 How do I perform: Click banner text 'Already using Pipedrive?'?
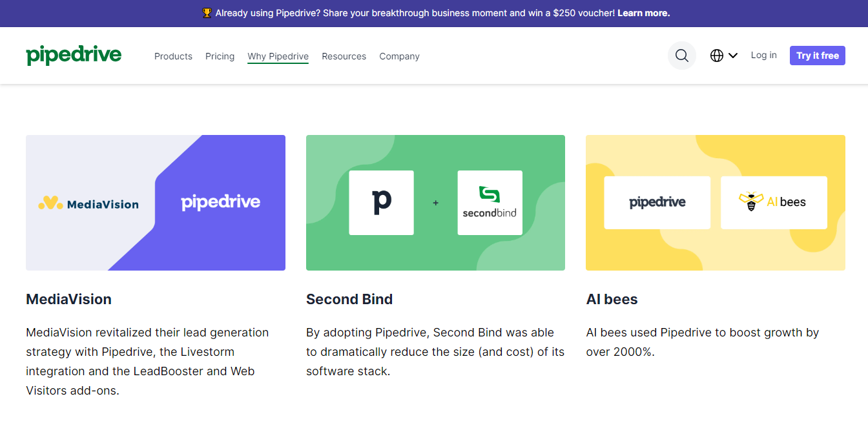[267, 13]
